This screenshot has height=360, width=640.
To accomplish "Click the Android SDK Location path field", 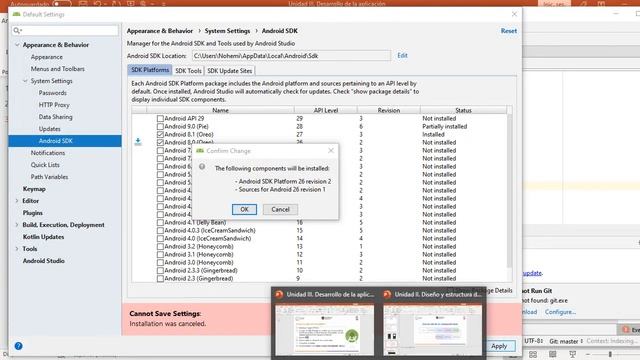I will 291,56.
